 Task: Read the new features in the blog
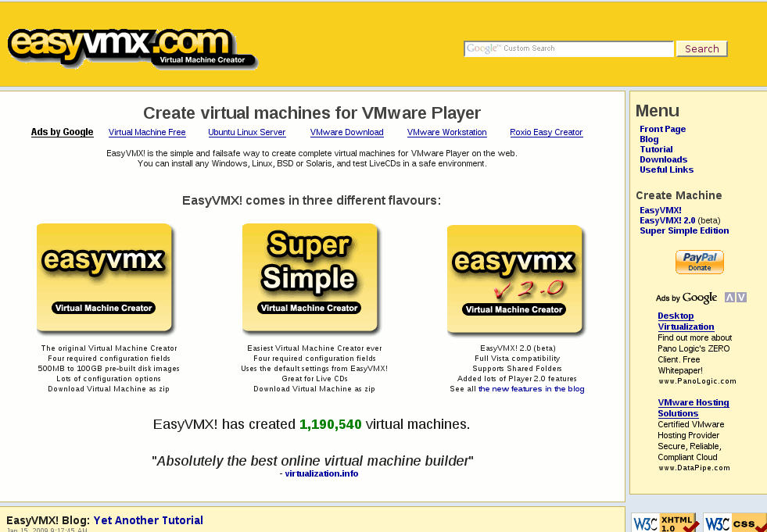531,389
